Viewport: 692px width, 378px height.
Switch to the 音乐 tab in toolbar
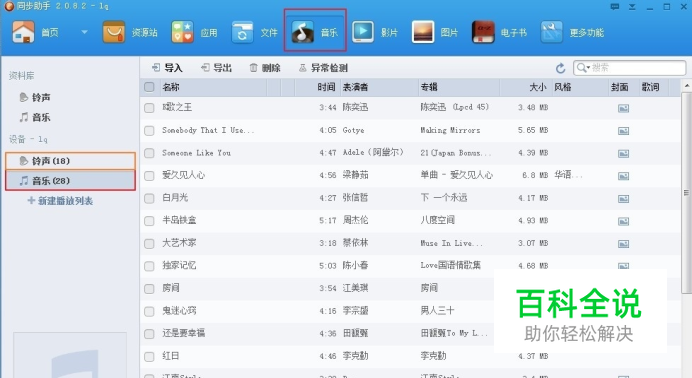point(315,31)
